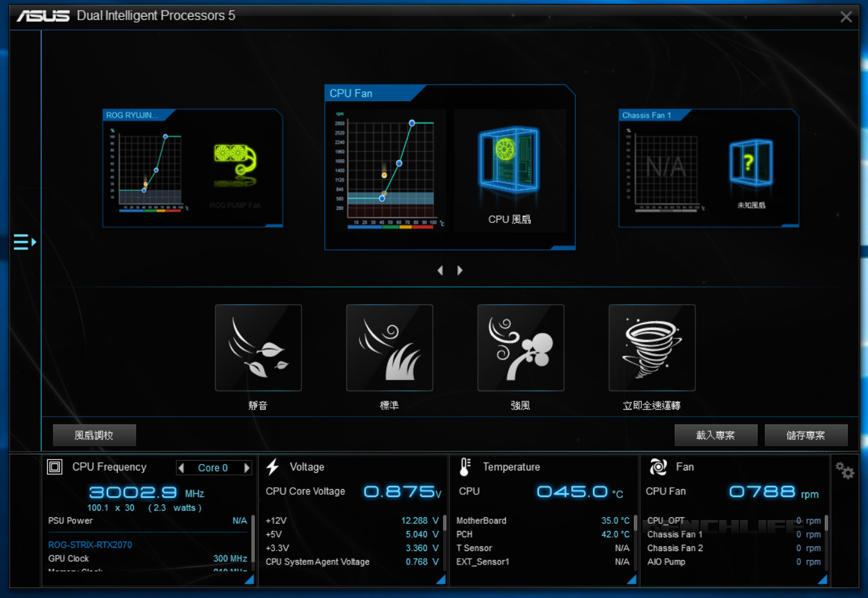Expand the Voltage panel corner triangle
The image size is (868, 598).
click(441, 580)
